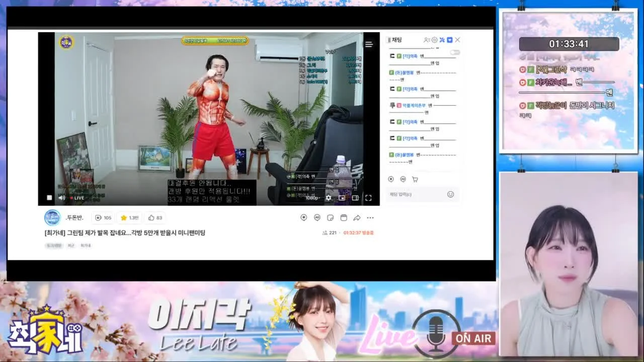Open the more options ellipsis below the video
Viewport: 644px width, 362px height.
[x=370, y=218]
